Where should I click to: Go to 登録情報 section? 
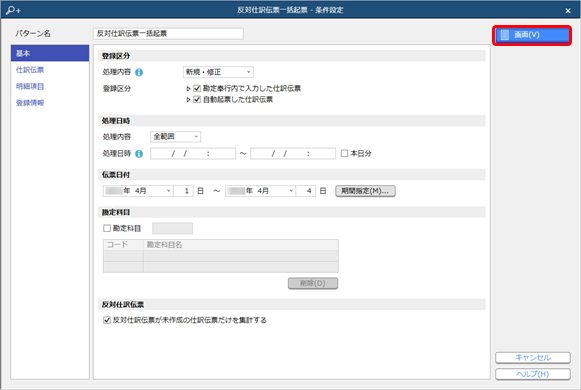pos(30,103)
